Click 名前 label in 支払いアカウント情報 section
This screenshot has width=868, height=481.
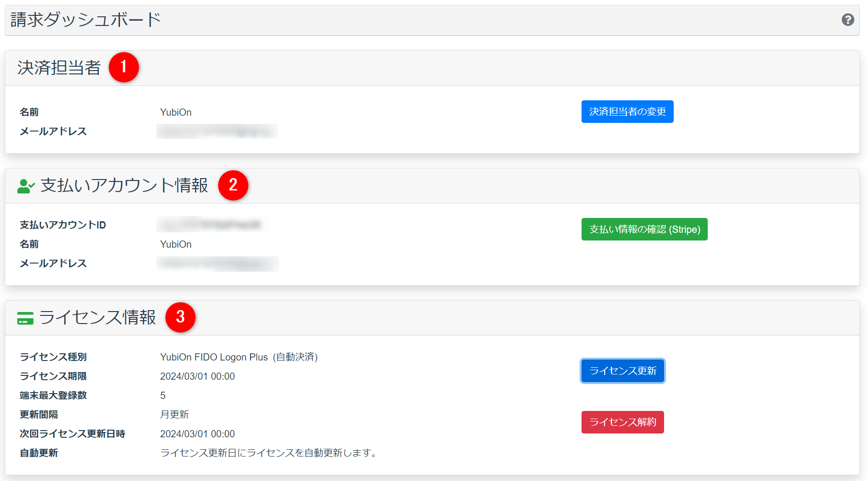tap(29, 244)
